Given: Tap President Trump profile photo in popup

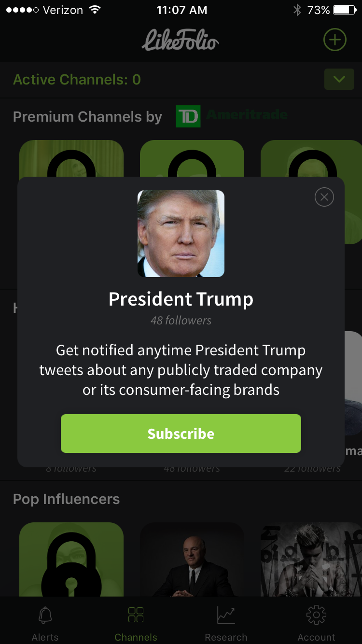Looking at the screenshot, I should click(x=181, y=234).
